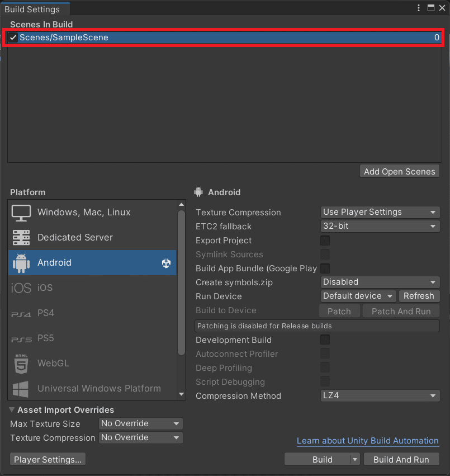The height and width of the screenshot is (476, 450).
Task: Click the platform list scroll down arrow
Action: pos(182,394)
